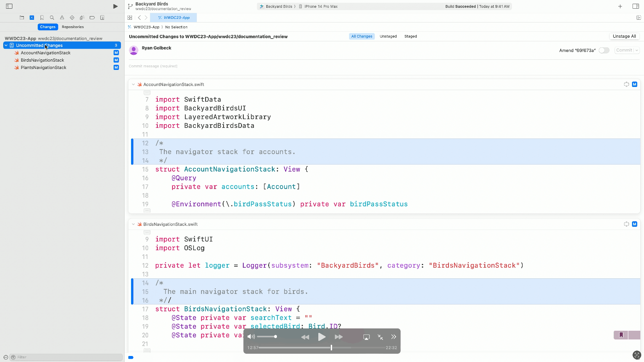Select the Staged filter
Screen dimensions: 644x362
coord(411,36)
